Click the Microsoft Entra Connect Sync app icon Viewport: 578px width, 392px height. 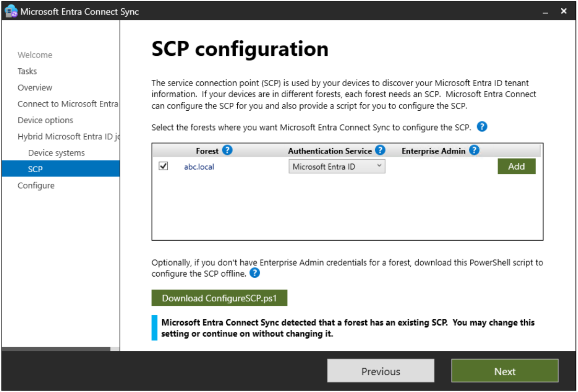(x=10, y=11)
